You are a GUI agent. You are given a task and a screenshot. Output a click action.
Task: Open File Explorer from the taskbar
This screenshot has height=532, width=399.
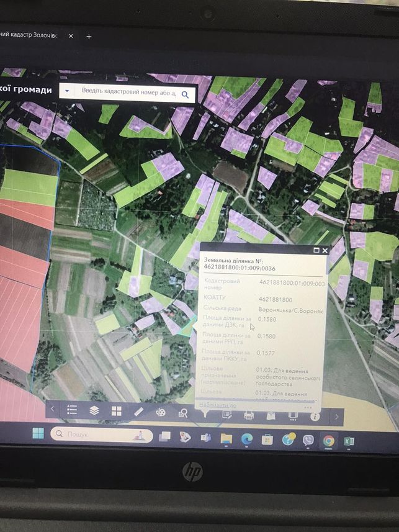pyautogui.click(x=226, y=439)
